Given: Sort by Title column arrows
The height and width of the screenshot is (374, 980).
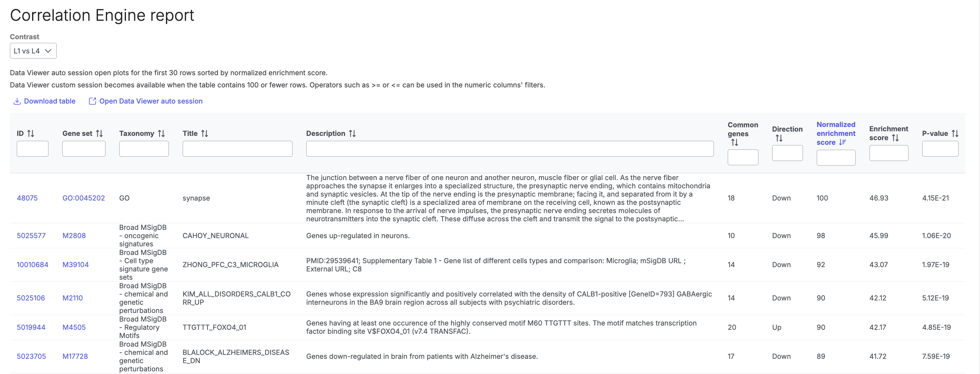Looking at the screenshot, I should [x=205, y=134].
